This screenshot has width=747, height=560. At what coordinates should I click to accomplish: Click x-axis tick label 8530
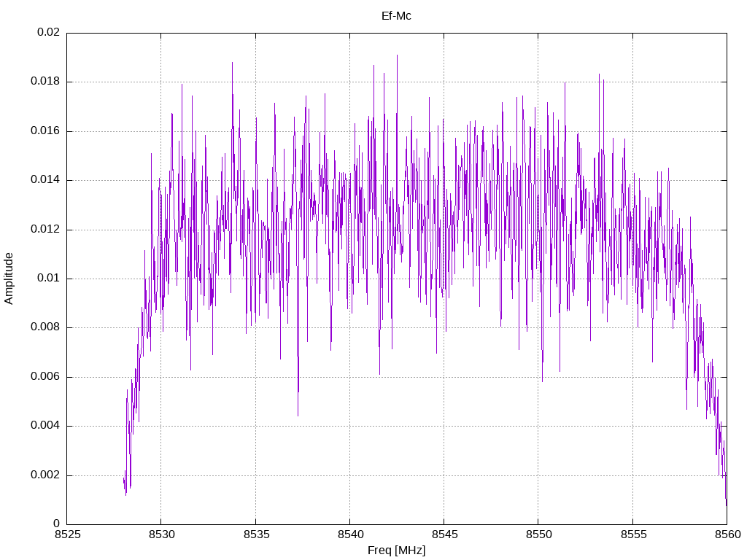point(161,534)
